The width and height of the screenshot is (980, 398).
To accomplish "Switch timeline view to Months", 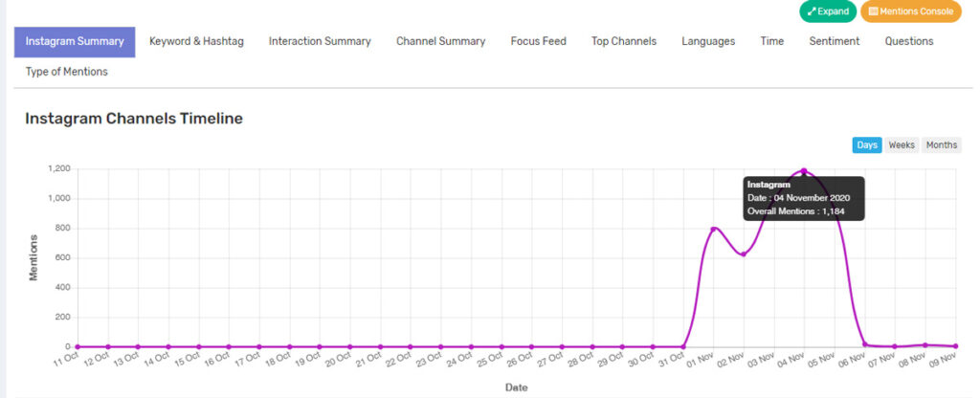I will coord(941,145).
